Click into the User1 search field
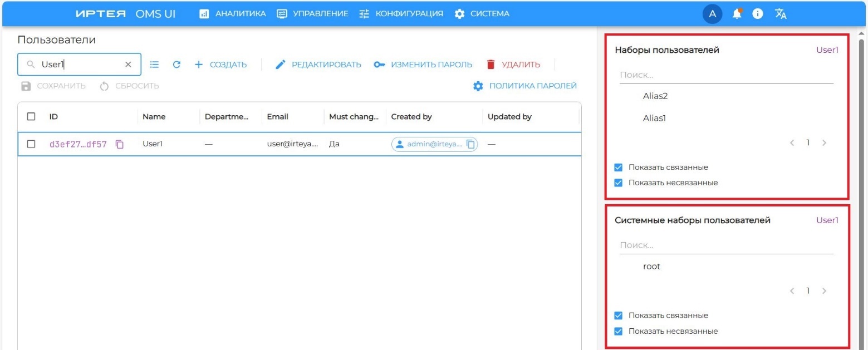 tap(79, 65)
